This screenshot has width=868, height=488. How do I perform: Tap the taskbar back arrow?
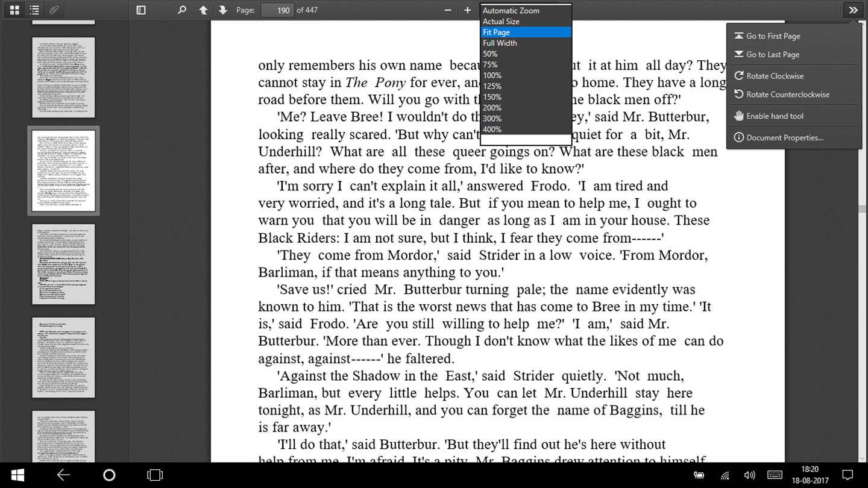pyautogui.click(x=63, y=475)
